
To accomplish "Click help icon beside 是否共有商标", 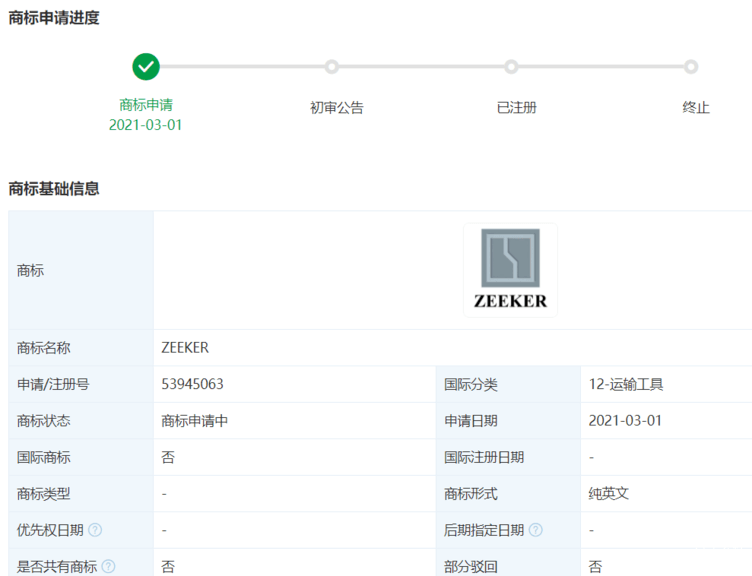I will [109, 566].
